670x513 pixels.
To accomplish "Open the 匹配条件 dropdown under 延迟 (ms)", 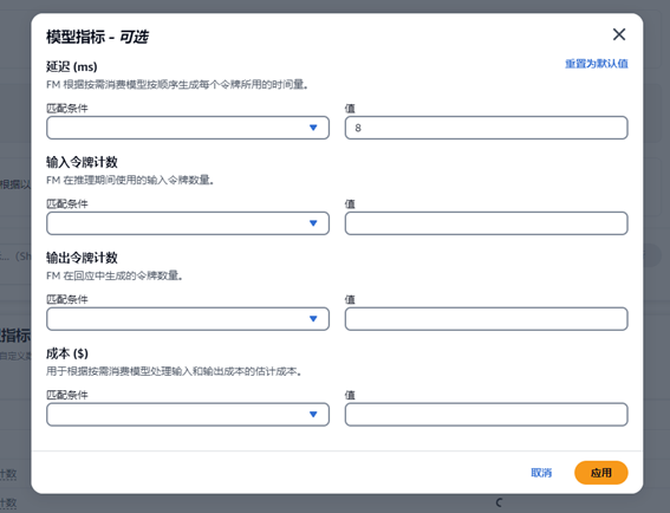I will [187, 128].
